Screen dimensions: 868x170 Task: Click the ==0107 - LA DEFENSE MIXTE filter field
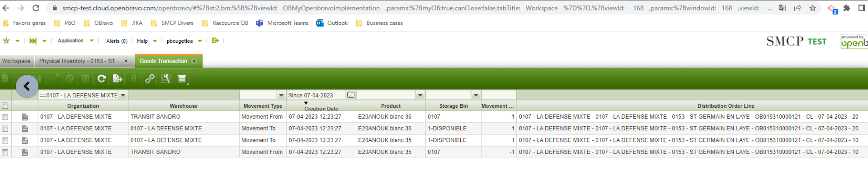pos(78,95)
